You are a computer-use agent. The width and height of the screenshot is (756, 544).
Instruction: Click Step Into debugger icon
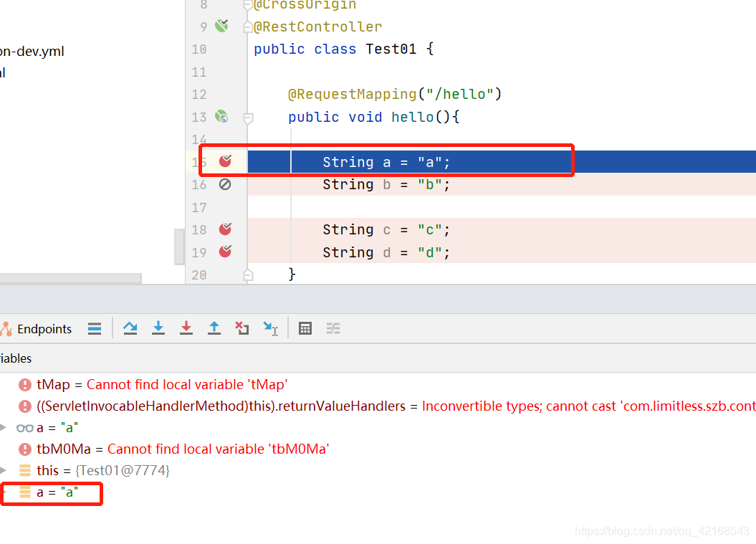158,328
